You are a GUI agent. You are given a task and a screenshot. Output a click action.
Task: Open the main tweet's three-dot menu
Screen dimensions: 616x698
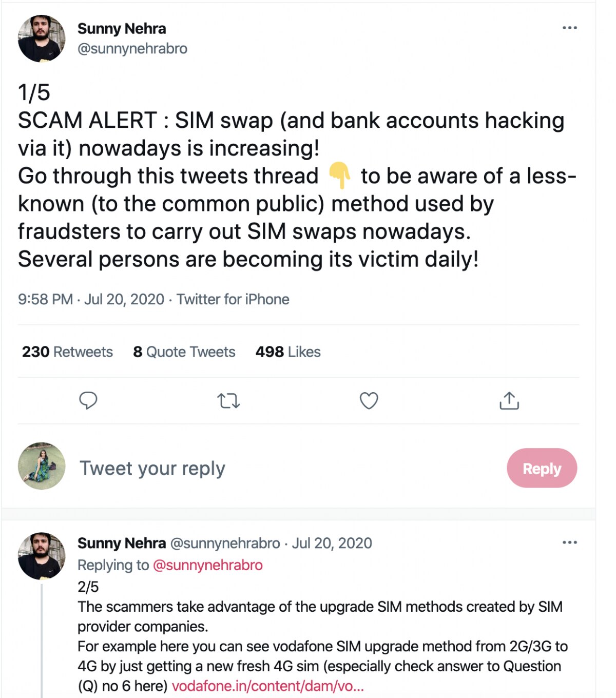pos(569,28)
